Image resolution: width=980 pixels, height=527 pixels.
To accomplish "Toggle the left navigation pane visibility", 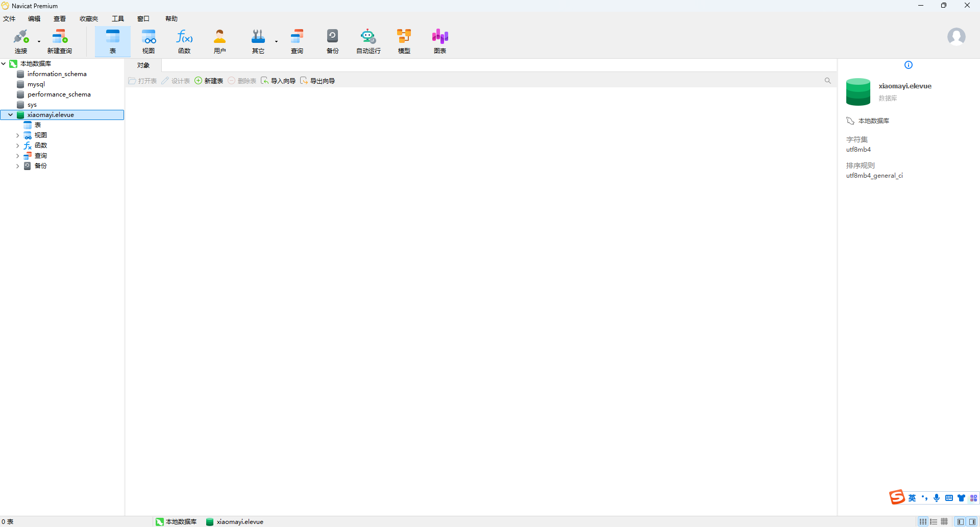I will click(x=961, y=522).
